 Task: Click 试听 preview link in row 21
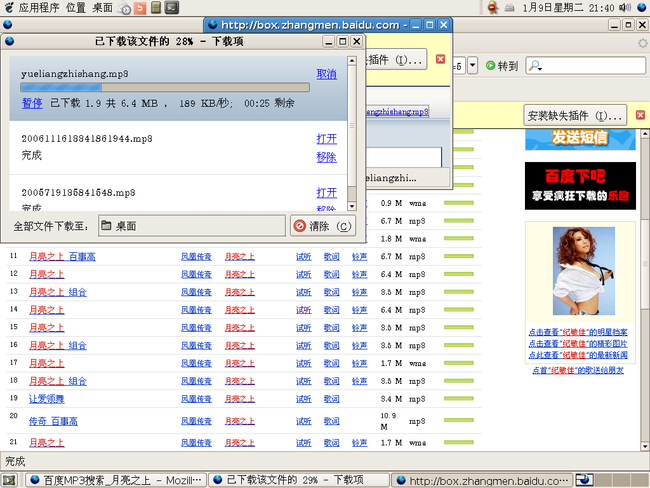[303, 443]
